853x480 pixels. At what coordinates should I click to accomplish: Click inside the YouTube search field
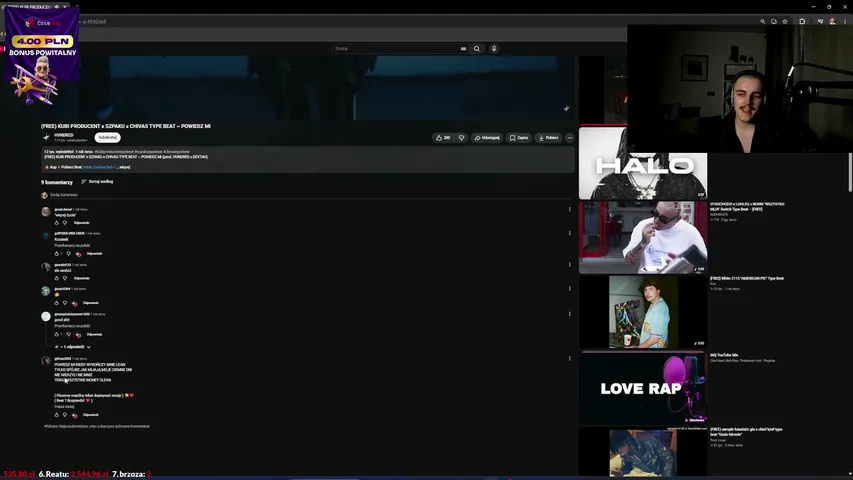397,48
